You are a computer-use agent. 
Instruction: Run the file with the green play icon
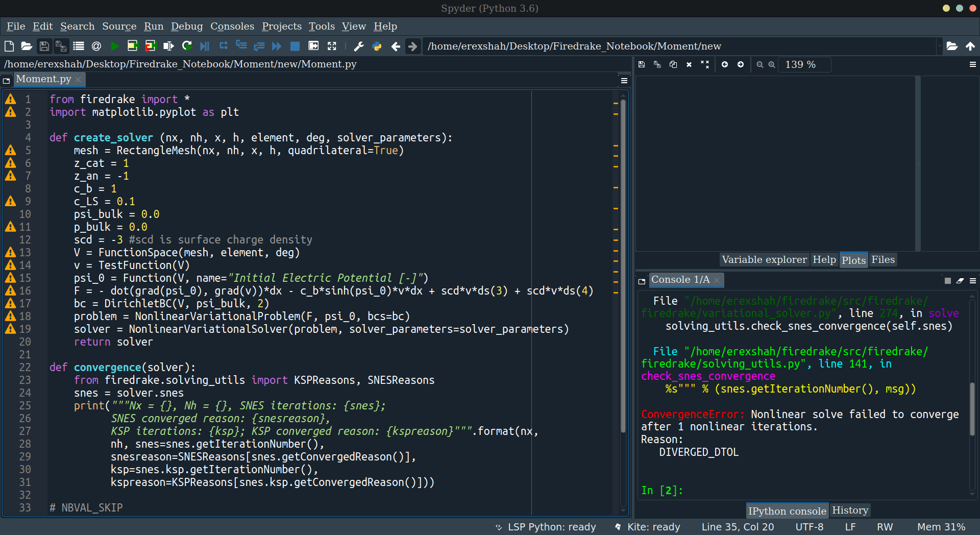coord(115,46)
